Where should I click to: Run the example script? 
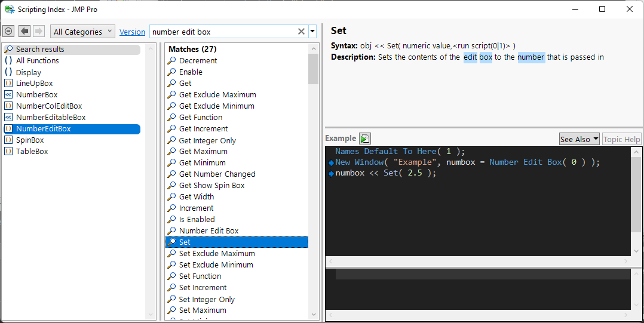click(x=365, y=139)
